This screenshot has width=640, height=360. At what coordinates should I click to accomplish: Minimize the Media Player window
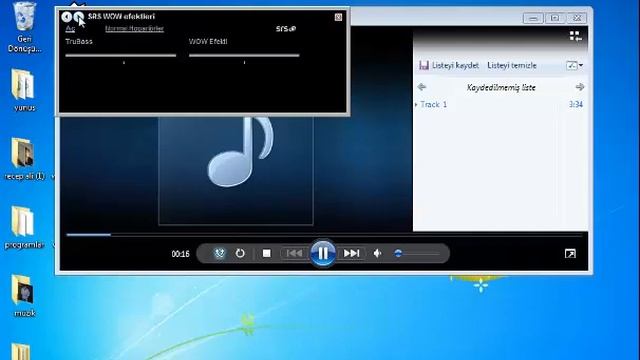click(x=533, y=18)
